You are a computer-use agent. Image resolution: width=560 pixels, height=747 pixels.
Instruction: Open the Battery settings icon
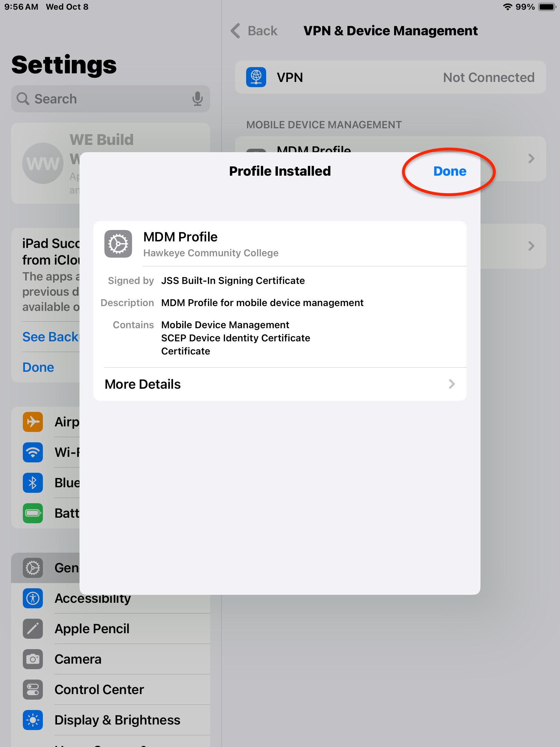pyautogui.click(x=33, y=513)
